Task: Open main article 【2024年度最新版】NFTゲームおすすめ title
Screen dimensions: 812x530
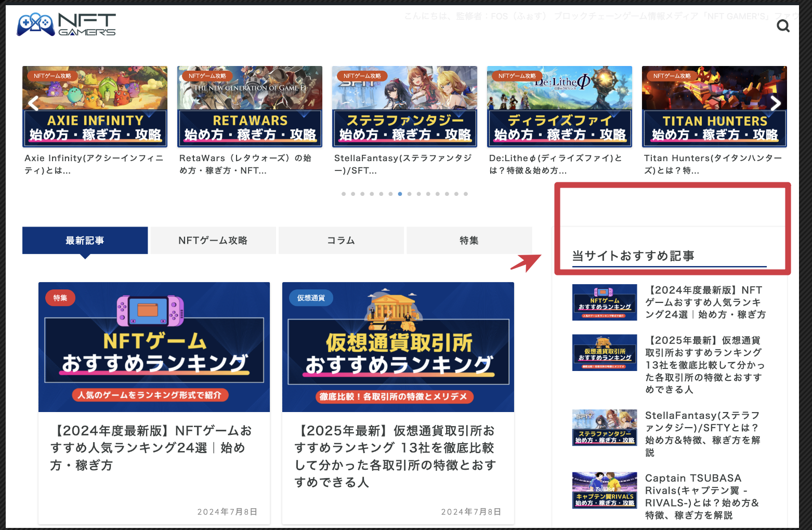Action: pos(151,448)
